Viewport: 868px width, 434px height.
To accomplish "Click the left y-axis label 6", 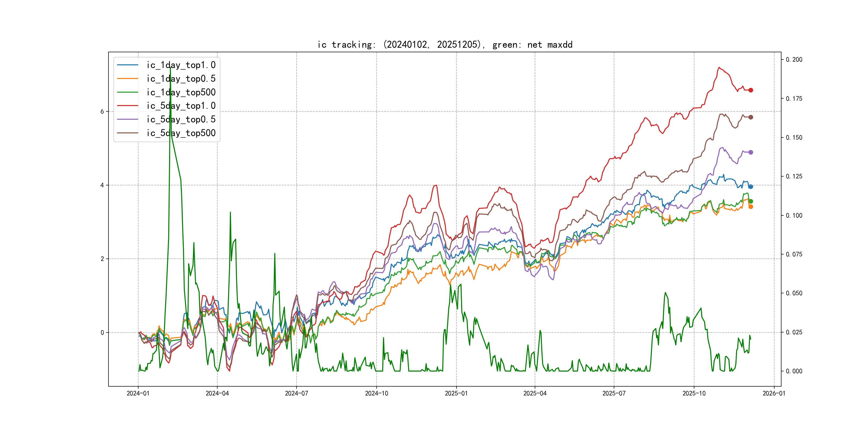I will pyautogui.click(x=102, y=111).
